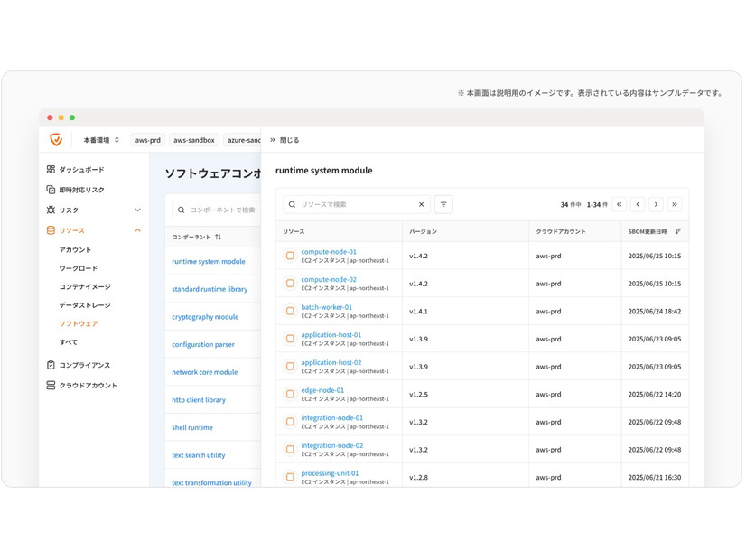This screenshot has width=746, height=560.
Task: Select the ソフトウェア sidebar menu item
Action: click(79, 323)
